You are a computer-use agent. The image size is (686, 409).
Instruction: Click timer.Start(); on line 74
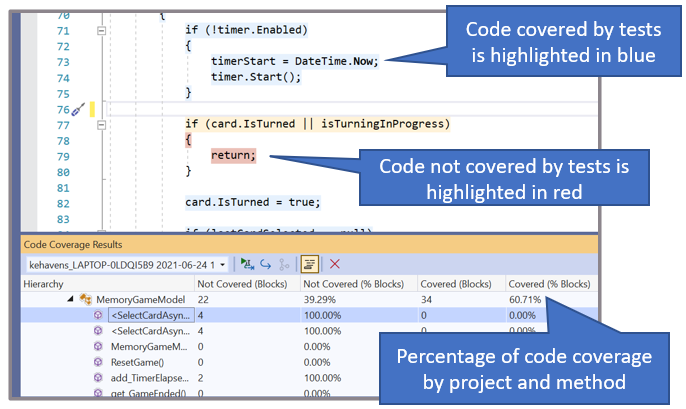point(256,77)
